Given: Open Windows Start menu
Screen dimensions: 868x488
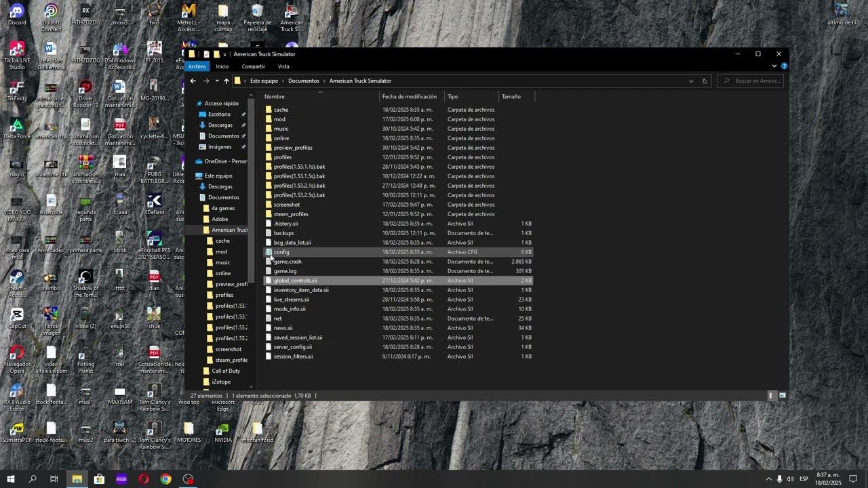Looking at the screenshot, I should click(10, 479).
